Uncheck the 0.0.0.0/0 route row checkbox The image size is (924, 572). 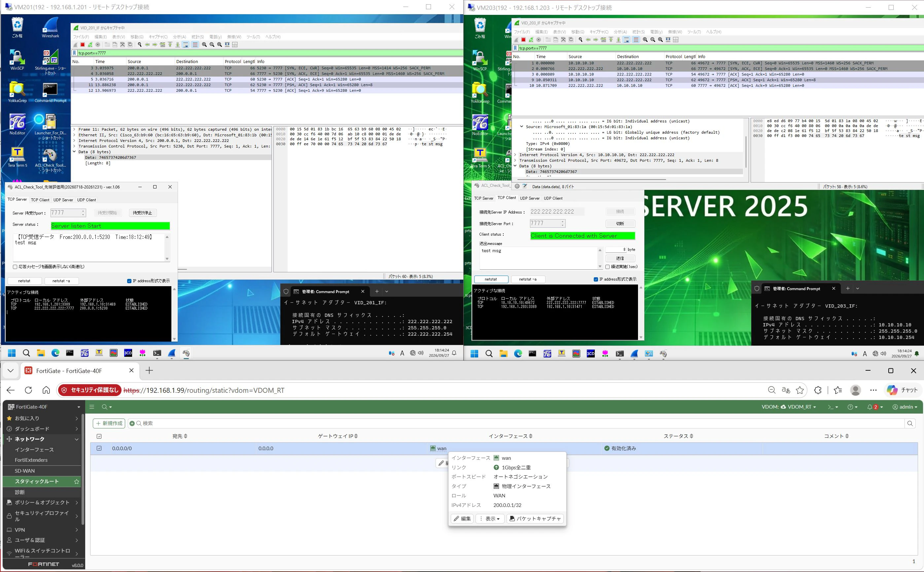(x=99, y=448)
